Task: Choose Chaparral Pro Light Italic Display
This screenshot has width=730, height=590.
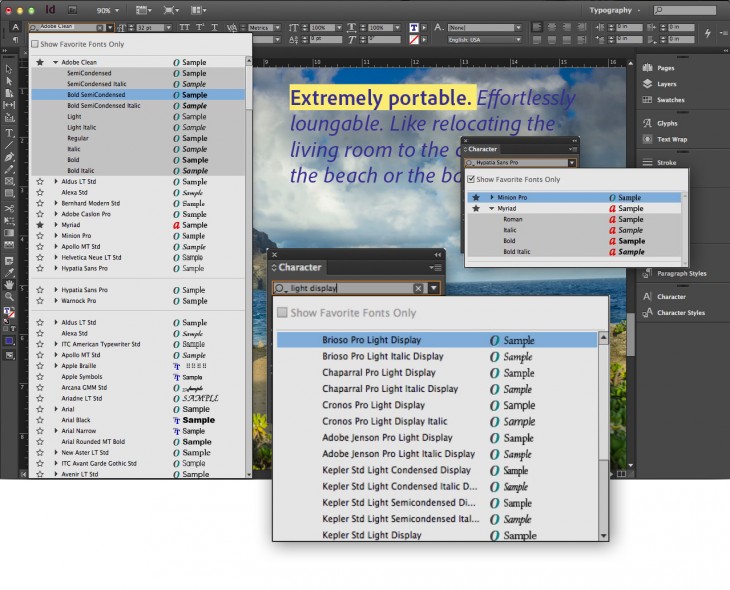Action: (x=437, y=389)
